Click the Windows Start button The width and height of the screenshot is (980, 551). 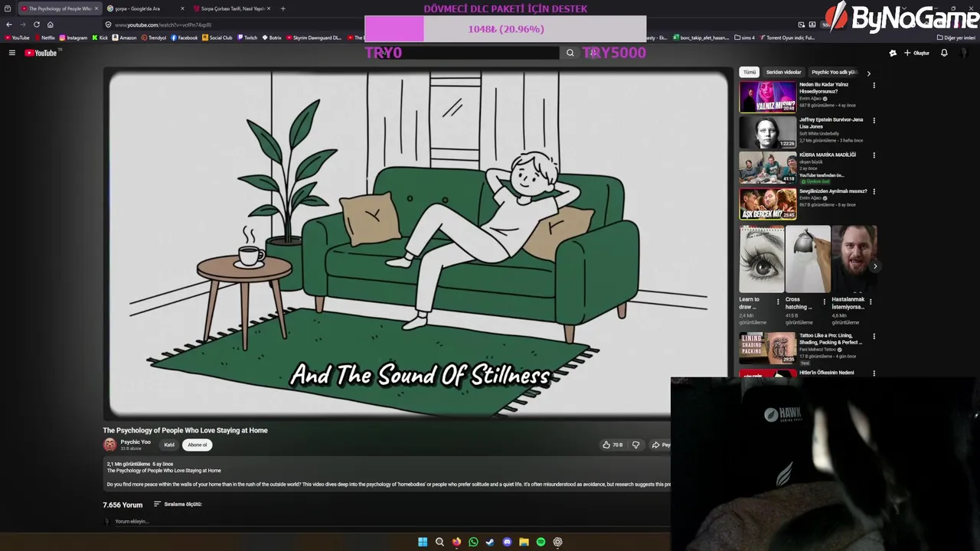pyautogui.click(x=423, y=542)
